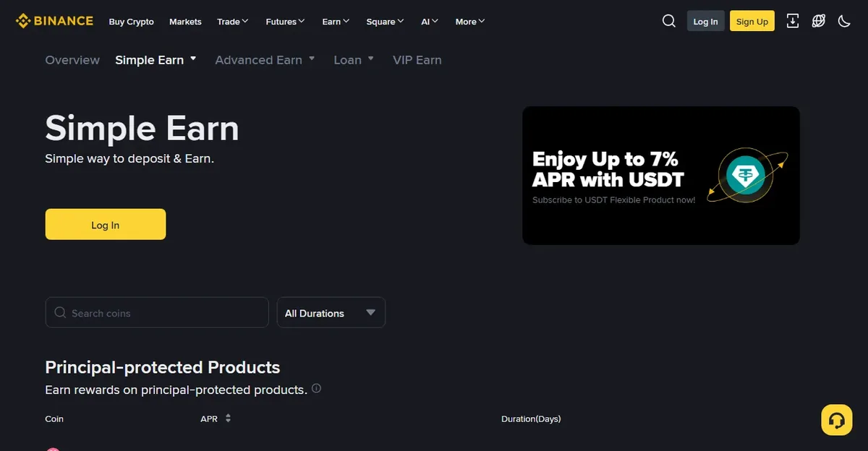
Task: Click the Binance logo
Action: (x=54, y=21)
